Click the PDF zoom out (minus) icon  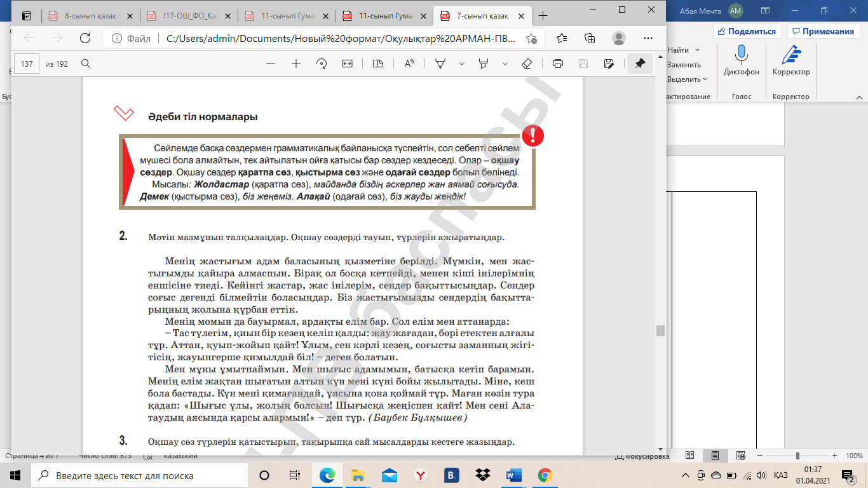pos(271,64)
